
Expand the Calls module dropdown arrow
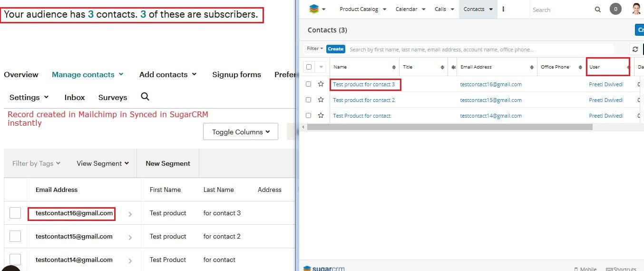[x=452, y=9]
